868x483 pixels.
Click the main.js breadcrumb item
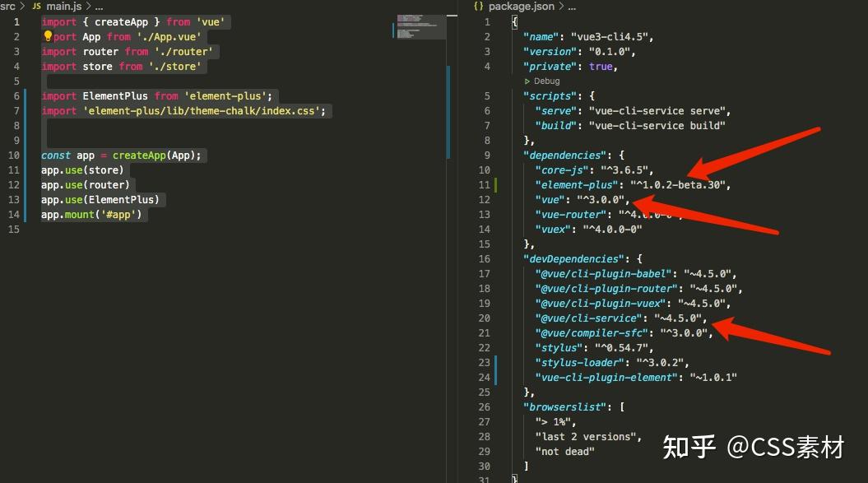63,6
